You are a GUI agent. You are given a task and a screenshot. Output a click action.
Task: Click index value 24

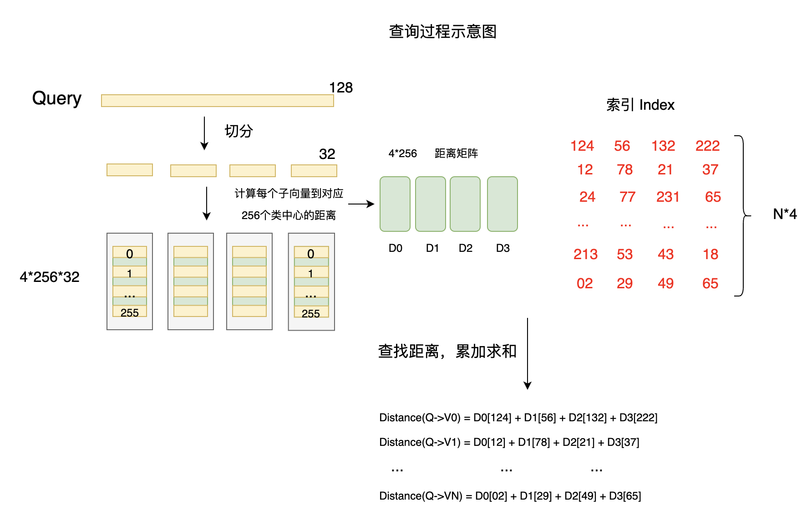(588, 197)
